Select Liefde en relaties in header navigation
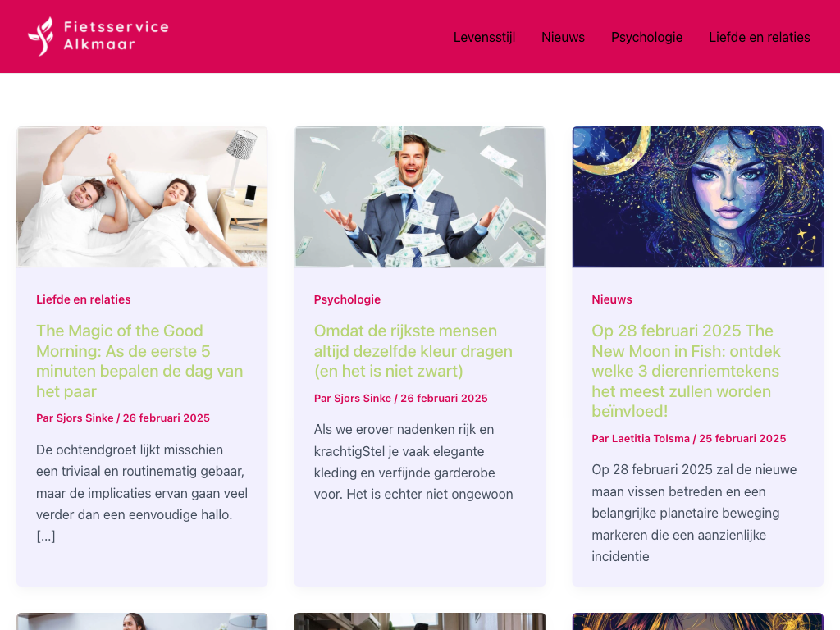840x630 pixels. (759, 38)
